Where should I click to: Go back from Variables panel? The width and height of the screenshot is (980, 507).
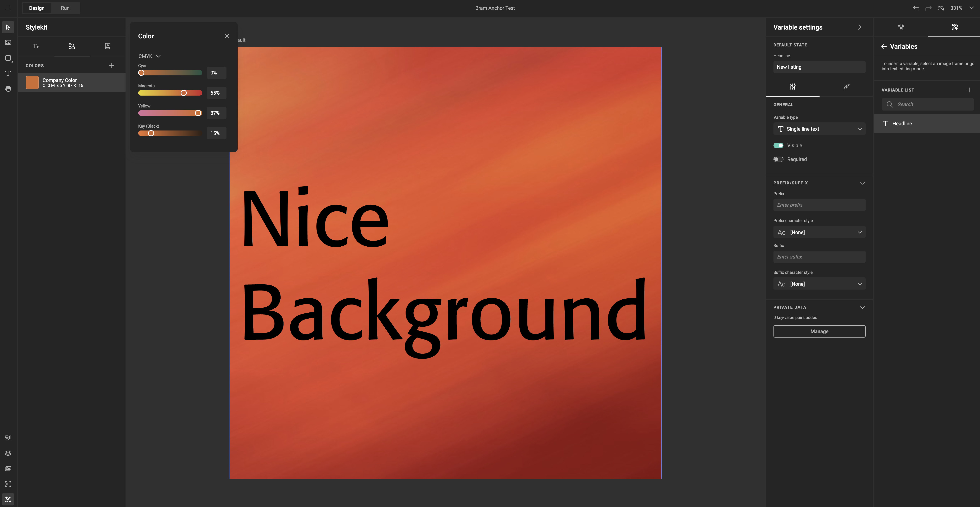(884, 46)
